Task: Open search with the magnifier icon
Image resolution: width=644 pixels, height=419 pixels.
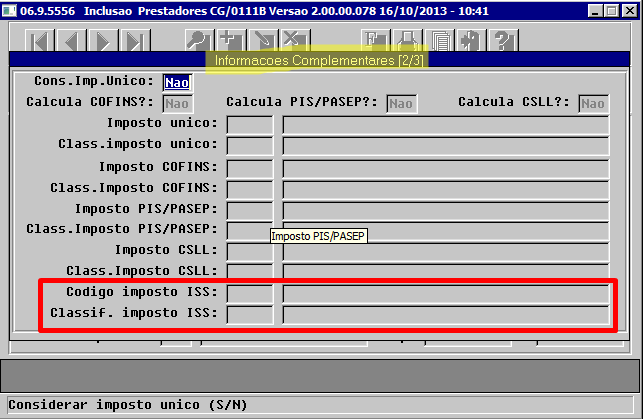Action: click(x=200, y=41)
